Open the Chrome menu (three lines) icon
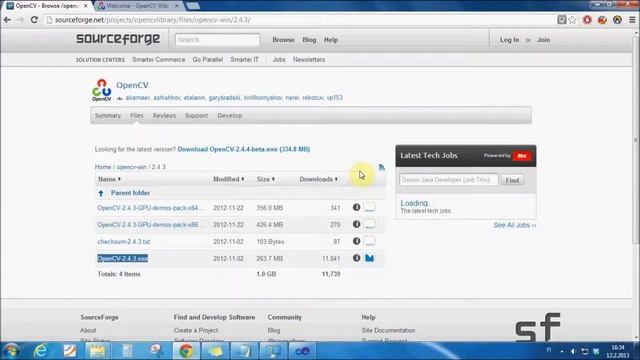This screenshot has width=640, height=360. pos(632,20)
